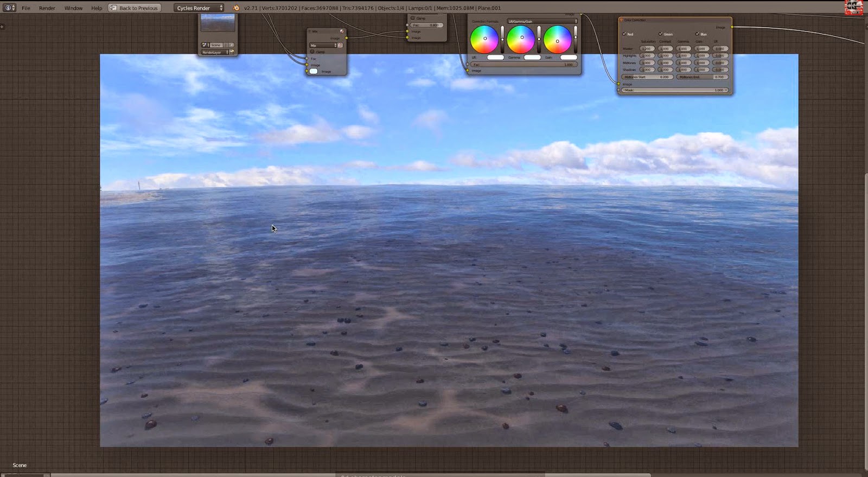The height and width of the screenshot is (477, 868).
Task: Click the Gain white color swatch
Action: pos(569,57)
